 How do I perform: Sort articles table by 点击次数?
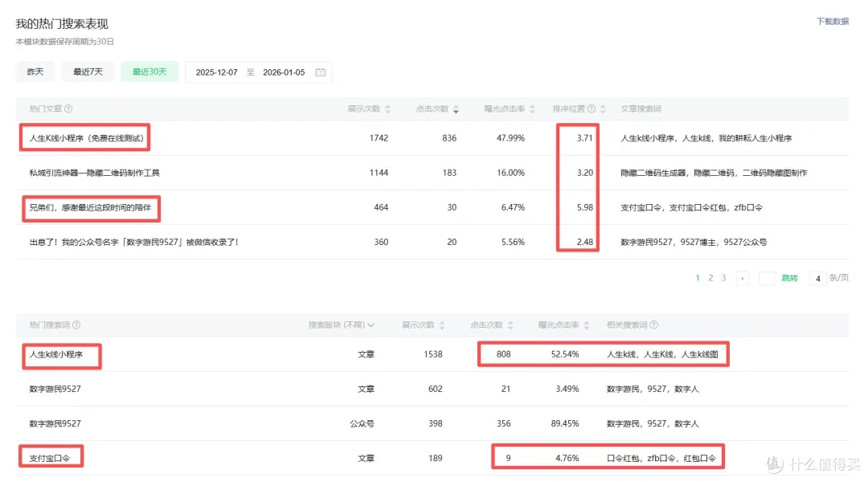pos(456,109)
